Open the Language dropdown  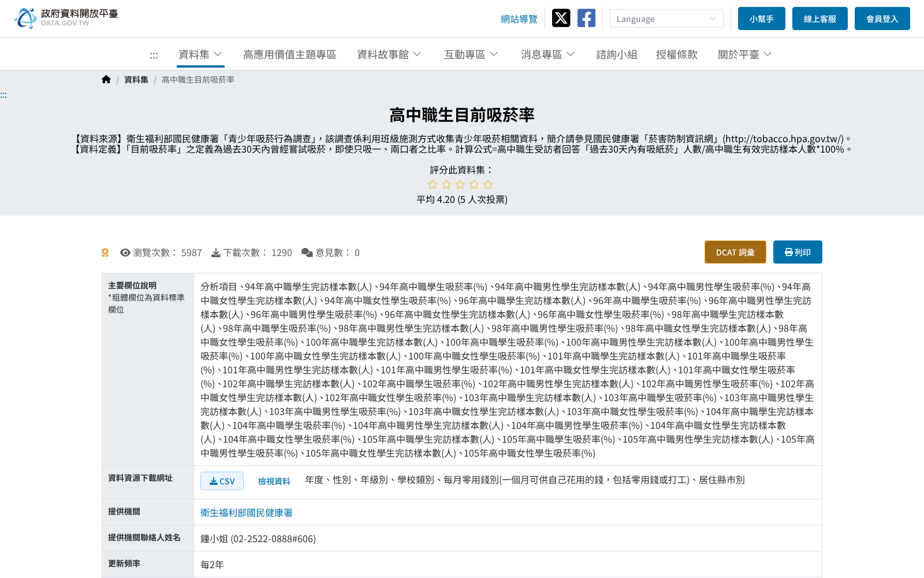(x=666, y=18)
